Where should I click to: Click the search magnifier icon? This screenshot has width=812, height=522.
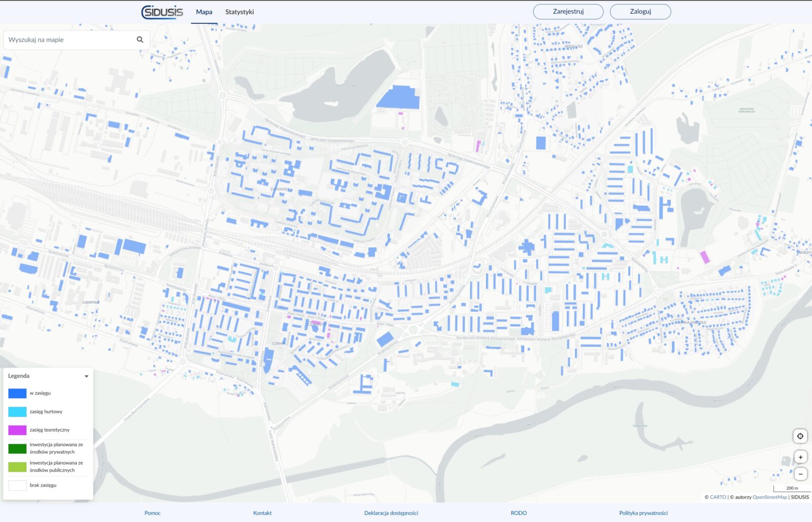point(140,40)
